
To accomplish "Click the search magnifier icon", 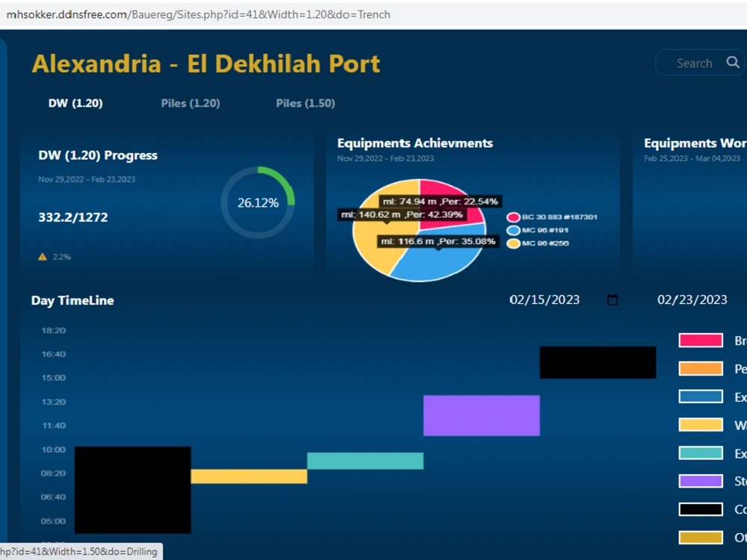I will point(733,63).
